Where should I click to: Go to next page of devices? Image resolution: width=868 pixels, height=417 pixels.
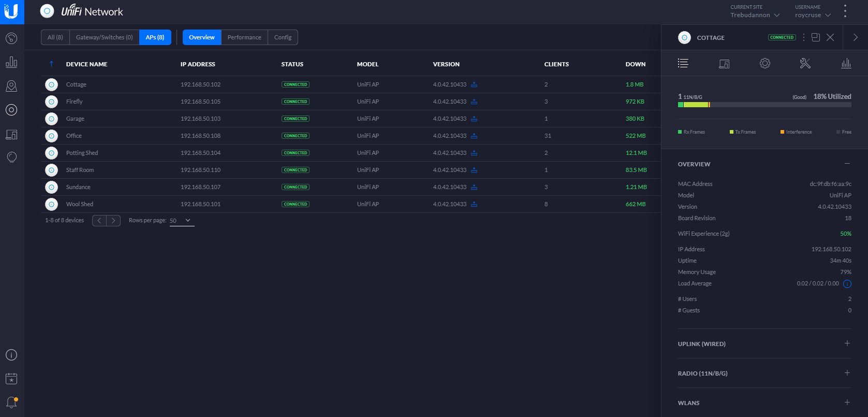click(113, 221)
